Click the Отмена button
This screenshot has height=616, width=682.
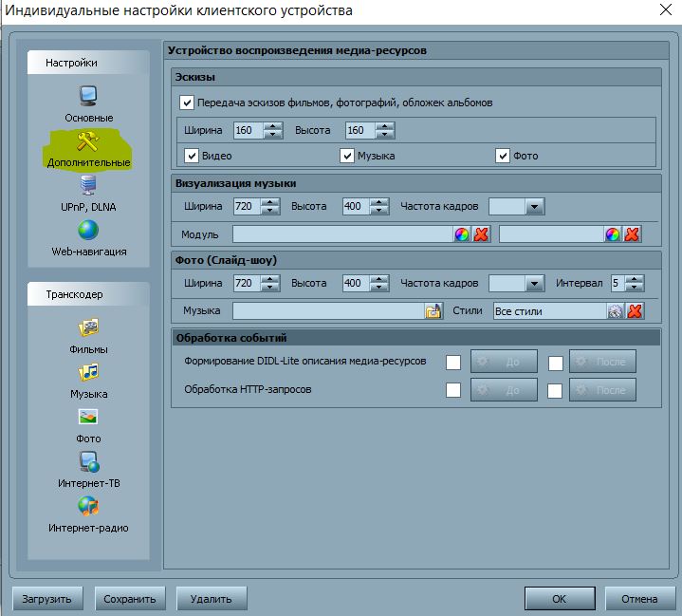639,599
